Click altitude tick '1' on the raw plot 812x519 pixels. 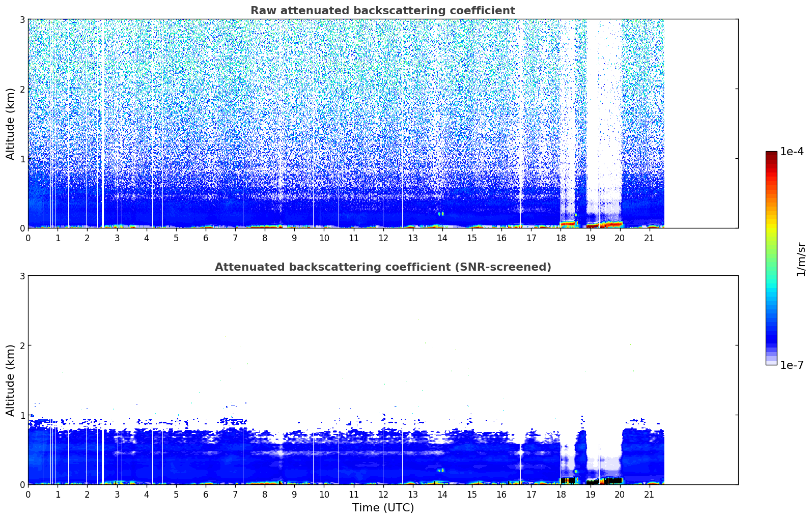point(22,159)
